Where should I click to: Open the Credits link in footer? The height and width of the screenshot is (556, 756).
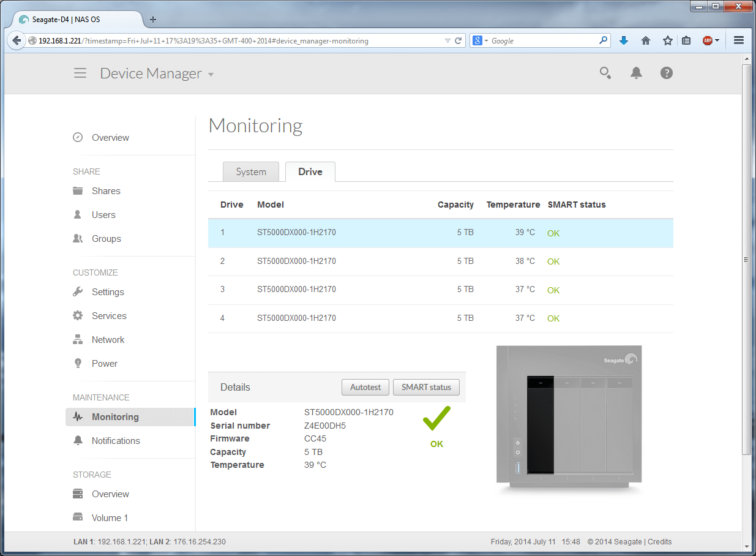tap(659, 542)
